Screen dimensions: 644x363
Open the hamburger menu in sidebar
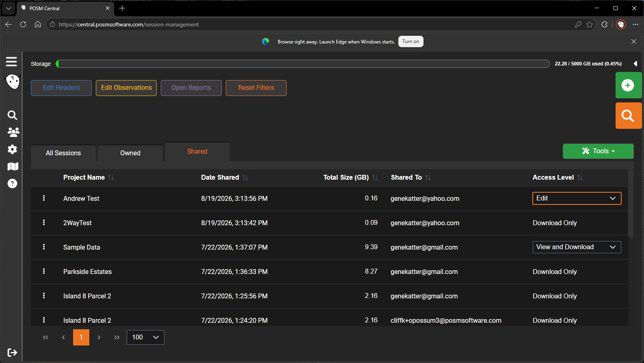(11, 61)
